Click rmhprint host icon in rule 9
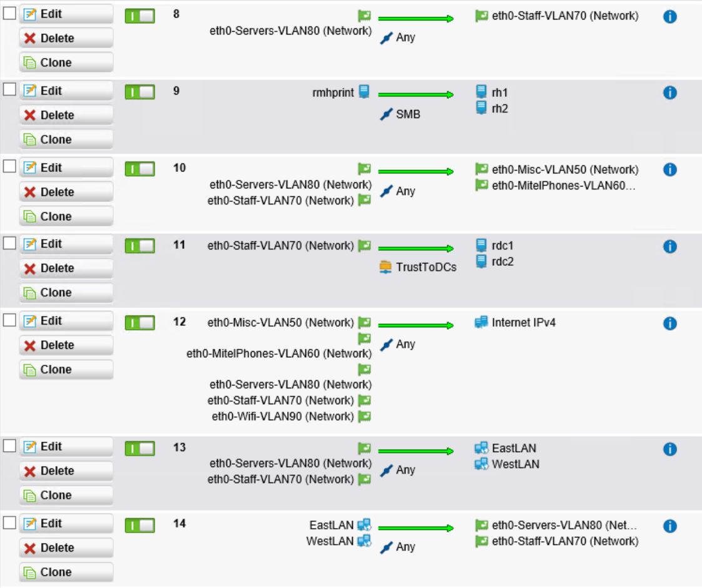The width and height of the screenshot is (702, 588). click(364, 92)
